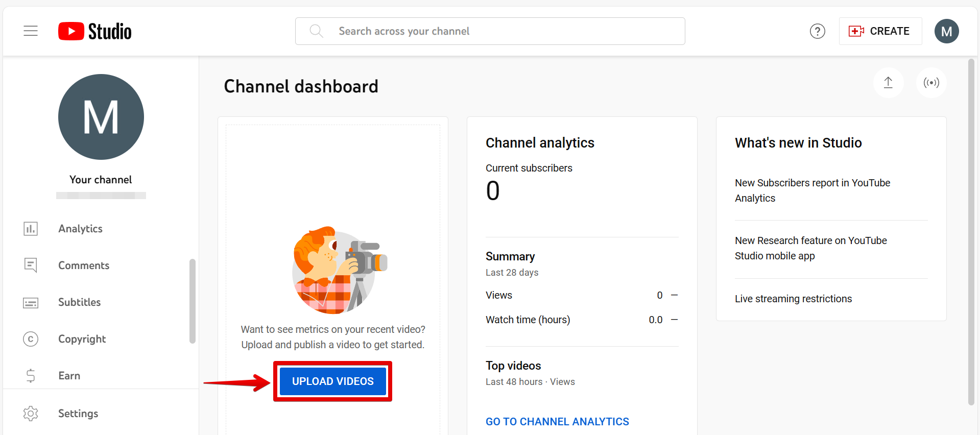Screen dimensions: 980x435
Task: Open the Live streaming restrictions item
Action: tap(793, 299)
